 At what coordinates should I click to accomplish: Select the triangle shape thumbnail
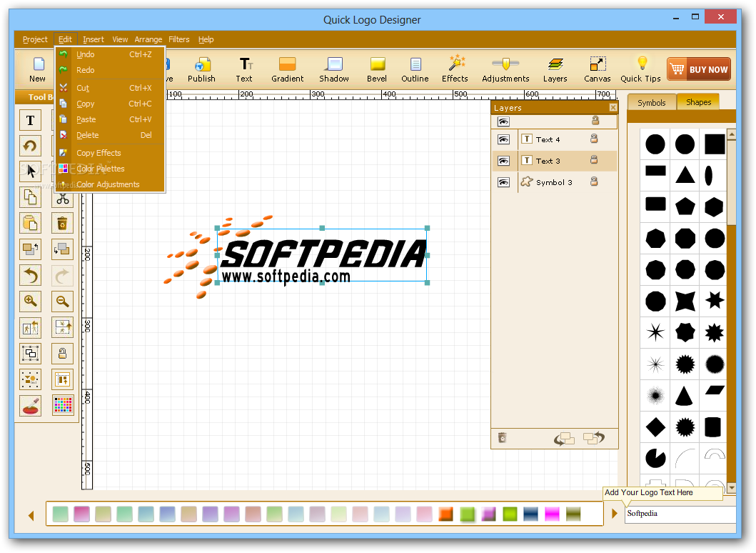pos(685,174)
